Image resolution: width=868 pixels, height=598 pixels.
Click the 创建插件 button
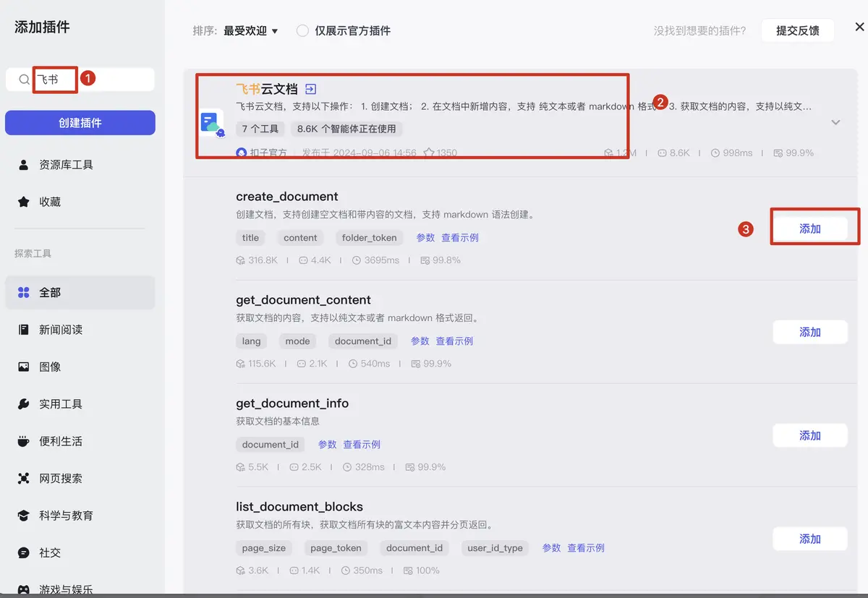coord(80,123)
